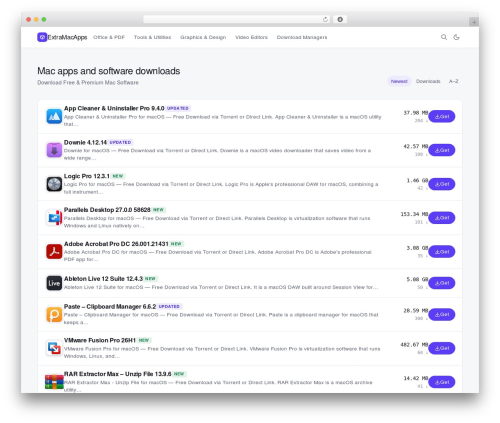Open Parallels Desktop 27.0.0 58628 title
The image size is (500, 423).
[x=107, y=210]
